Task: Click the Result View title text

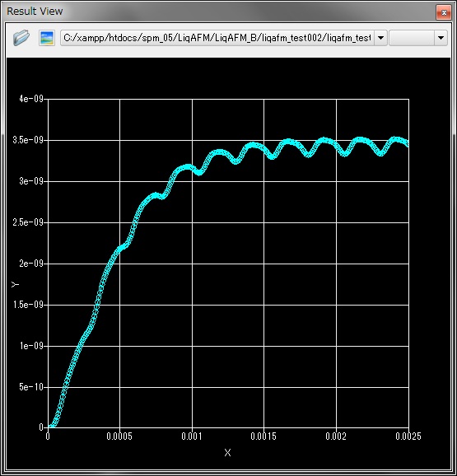Action: [35, 12]
